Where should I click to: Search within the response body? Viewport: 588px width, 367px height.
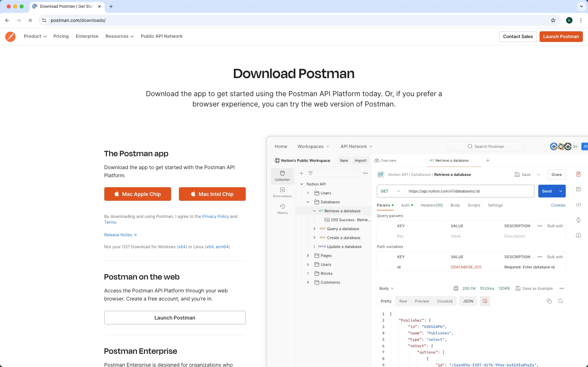coord(561,301)
